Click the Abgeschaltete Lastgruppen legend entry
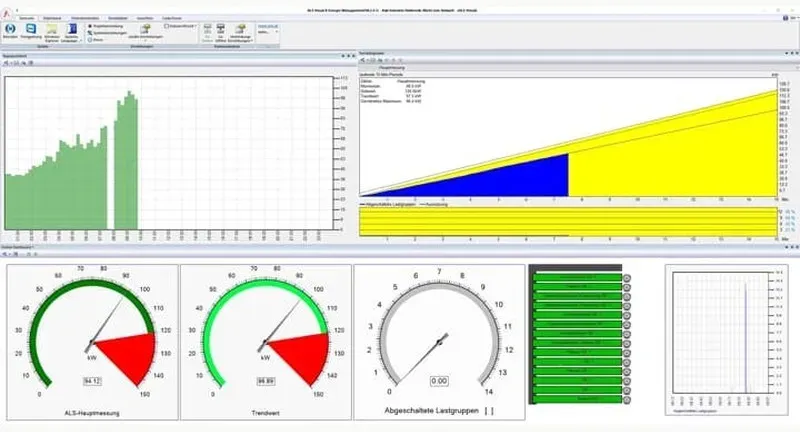 coord(388,204)
